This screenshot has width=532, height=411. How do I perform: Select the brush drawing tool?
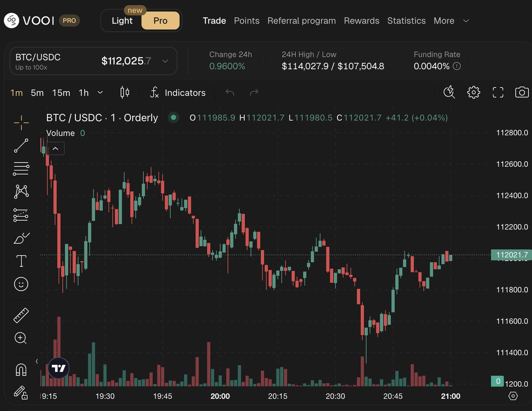[x=21, y=239]
